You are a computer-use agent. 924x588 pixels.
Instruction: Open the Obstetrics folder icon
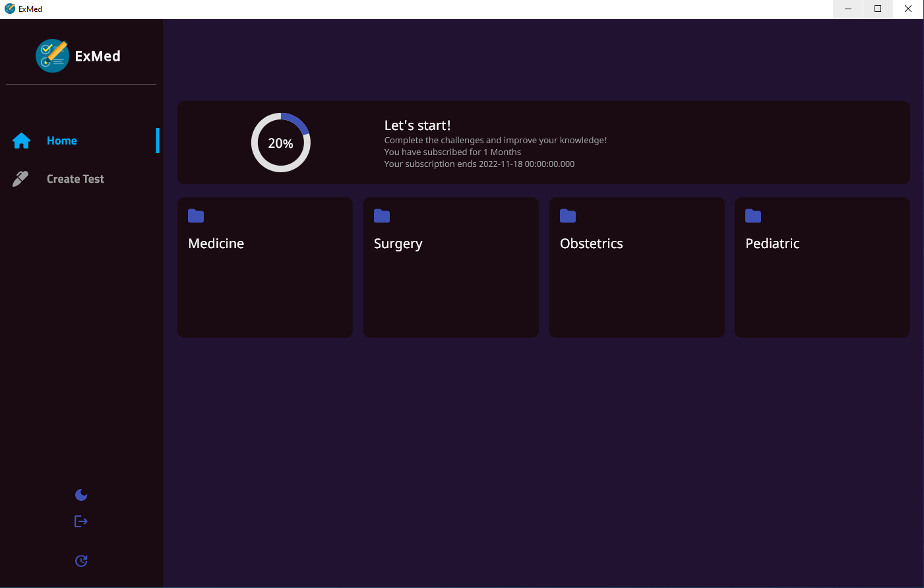pyautogui.click(x=568, y=216)
